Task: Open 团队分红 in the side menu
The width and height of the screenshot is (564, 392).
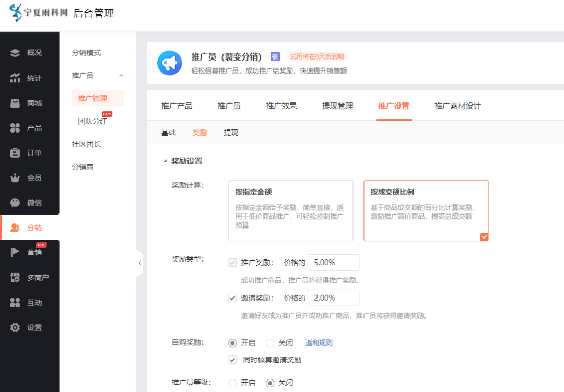Action: [92, 121]
